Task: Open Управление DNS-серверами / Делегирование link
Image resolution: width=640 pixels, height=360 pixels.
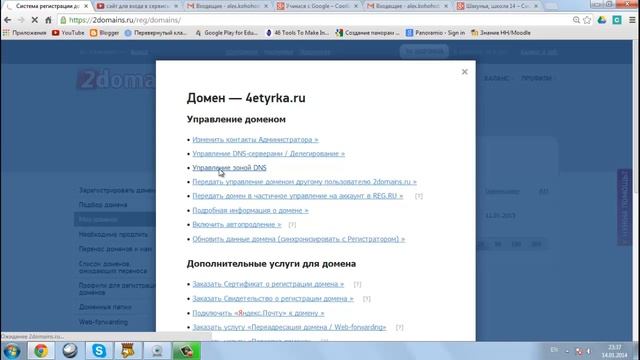Action: coord(269,154)
